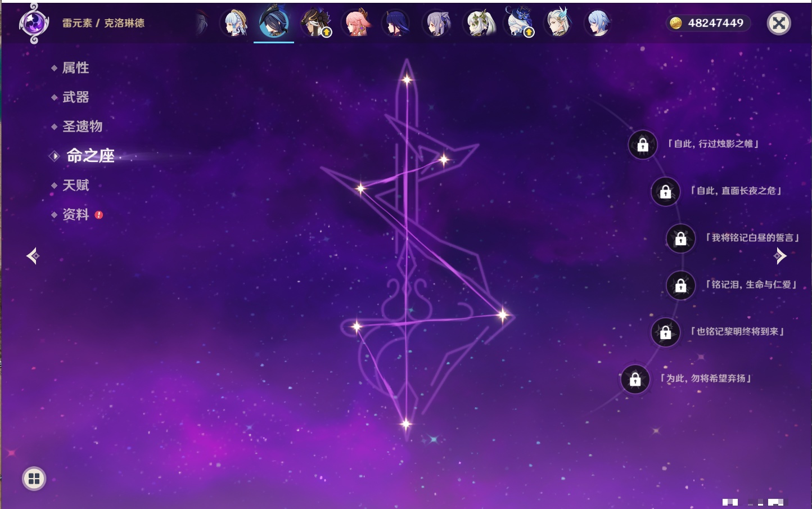This screenshot has height=509, width=812.
Task: Open the lock node beside 「为此, 勿将希望弃扬」
Action: pyautogui.click(x=635, y=380)
